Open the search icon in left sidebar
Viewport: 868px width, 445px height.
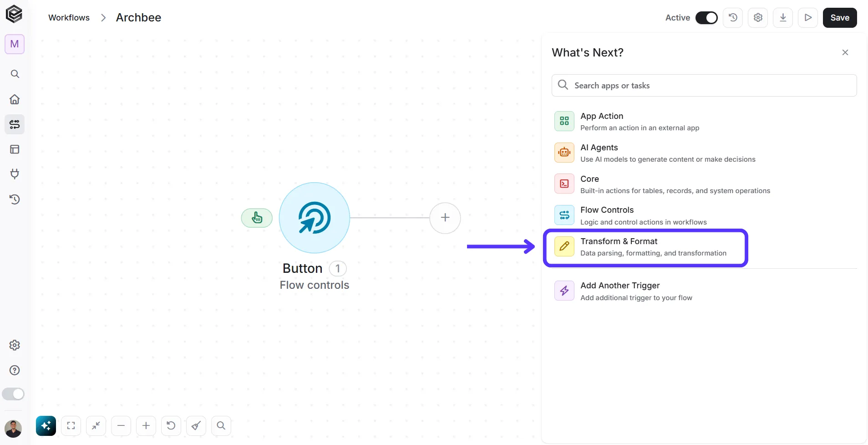(15, 74)
